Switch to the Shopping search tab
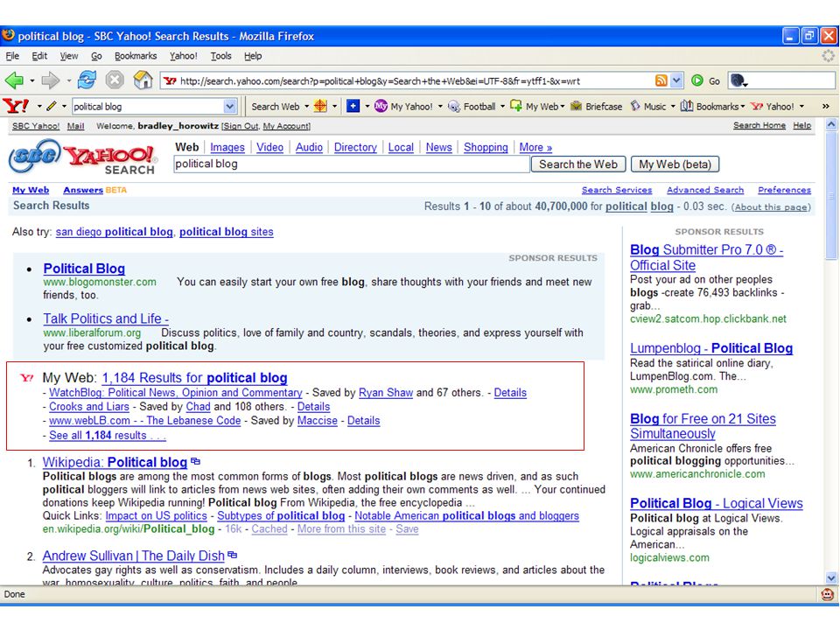The image size is (840, 630). (x=486, y=147)
